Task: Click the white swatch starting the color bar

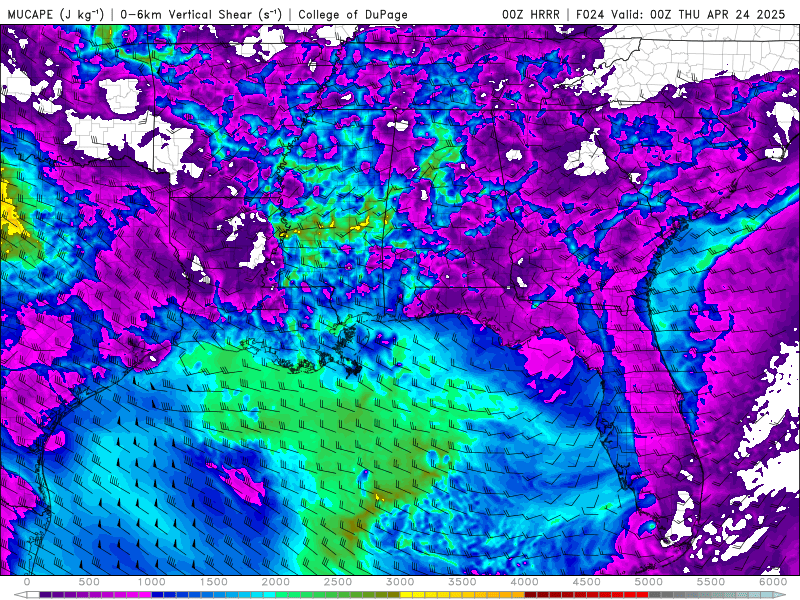Action: [33, 594]
